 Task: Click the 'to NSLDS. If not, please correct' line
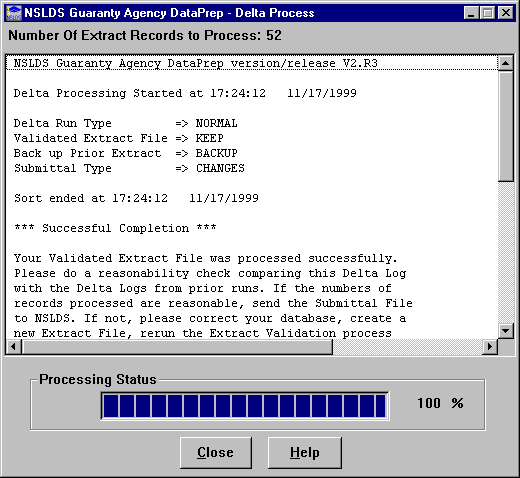(210, 318)
